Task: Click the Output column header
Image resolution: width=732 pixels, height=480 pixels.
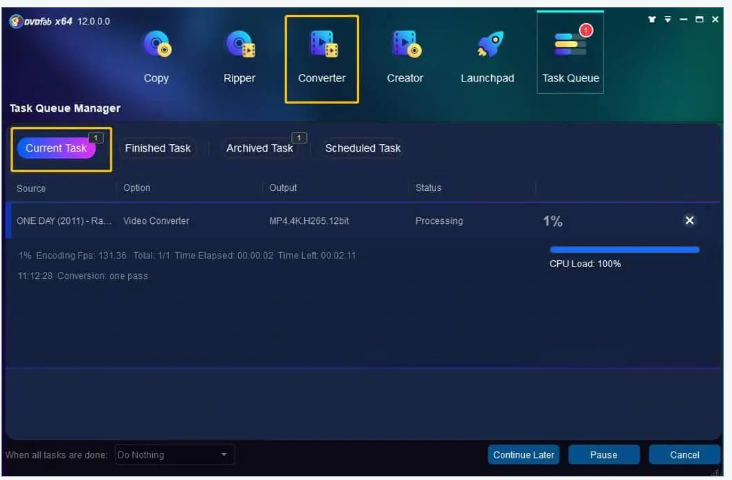Action: coord(283,188)
